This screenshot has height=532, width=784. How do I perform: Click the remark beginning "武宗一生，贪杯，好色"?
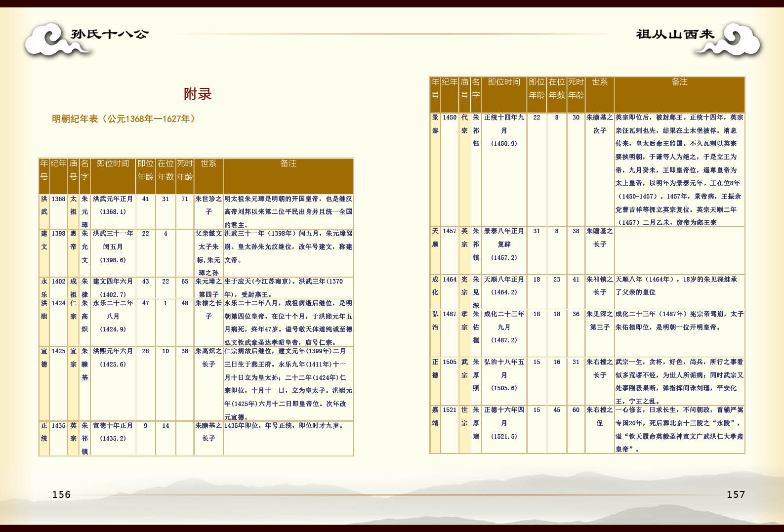pyautogui.click(x=679, y=381)
